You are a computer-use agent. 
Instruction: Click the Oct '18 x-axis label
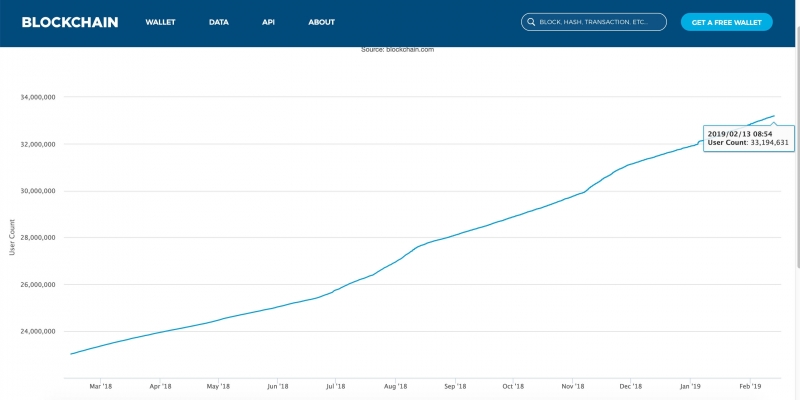click(x=513, y=386)
